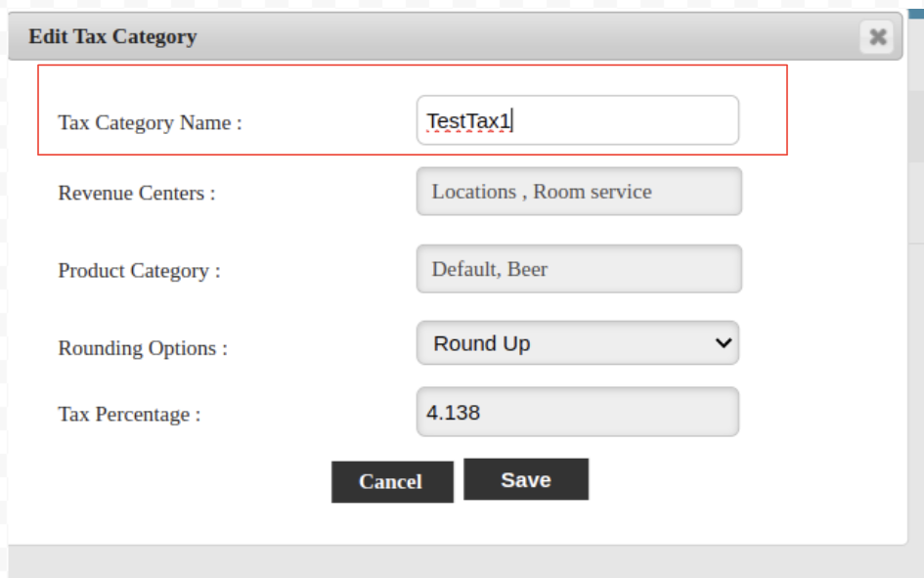
Task: Click the "Tax Percentage :" label
Action: pyautogui.click(x=129, y=415)
